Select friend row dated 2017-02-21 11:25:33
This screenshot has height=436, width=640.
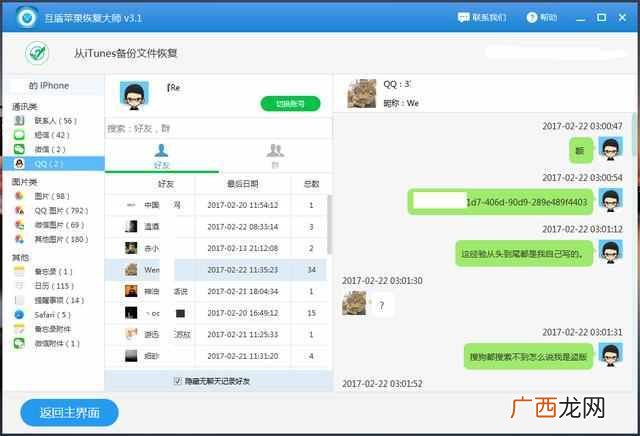coord(216,335)
